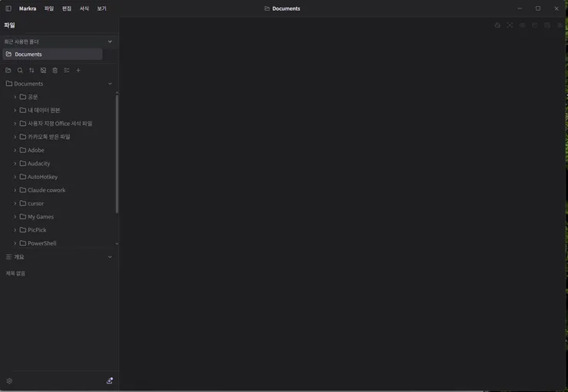
Task: Open the 편집 menu
Action: 67,8
